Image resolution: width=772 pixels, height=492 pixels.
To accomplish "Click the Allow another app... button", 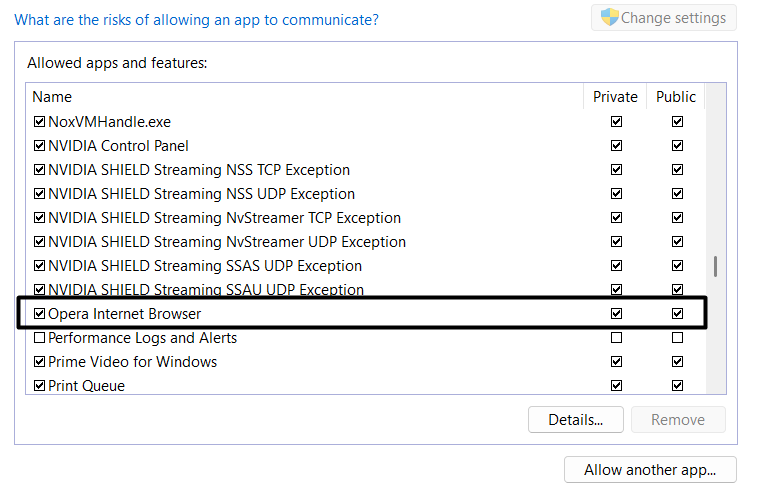I will pyautogui.click(x=650, y=470).
